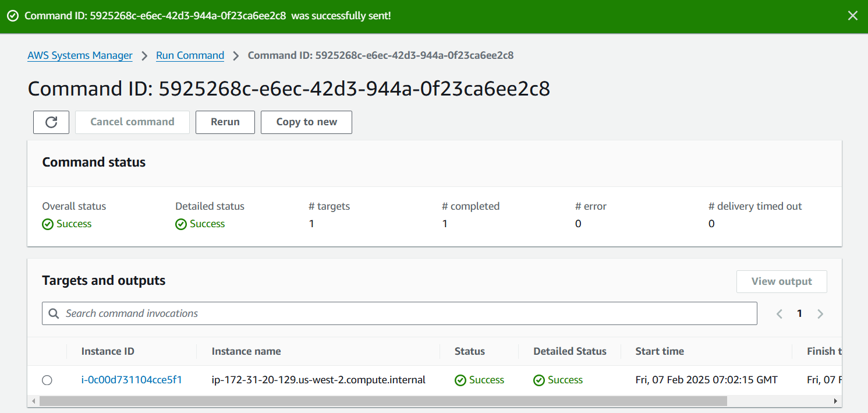
Task: Go to next page of invocations
Action: click(820, 314)
